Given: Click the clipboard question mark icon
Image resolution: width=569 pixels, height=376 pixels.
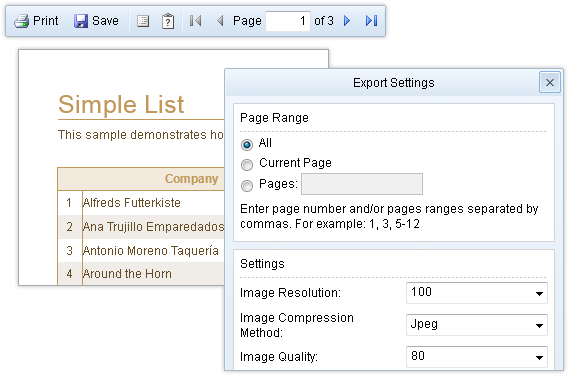Looking at the screenshot, I should point(168,21).
